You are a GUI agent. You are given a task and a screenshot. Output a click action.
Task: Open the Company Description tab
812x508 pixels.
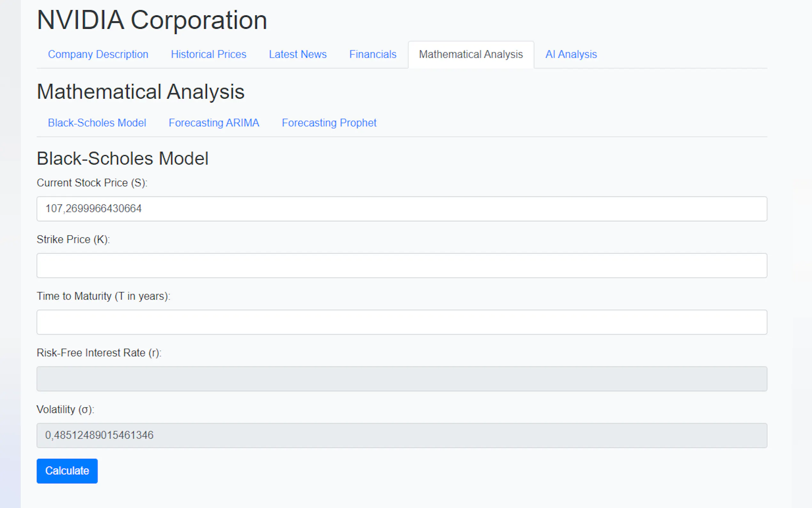(x=98, y=54)
